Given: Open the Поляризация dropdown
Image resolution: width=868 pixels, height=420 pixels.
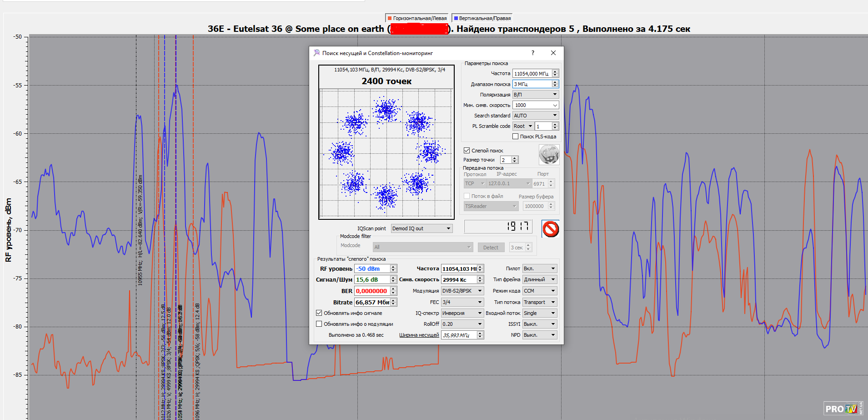Looking at the screenshot, I should tap(535, 95).
